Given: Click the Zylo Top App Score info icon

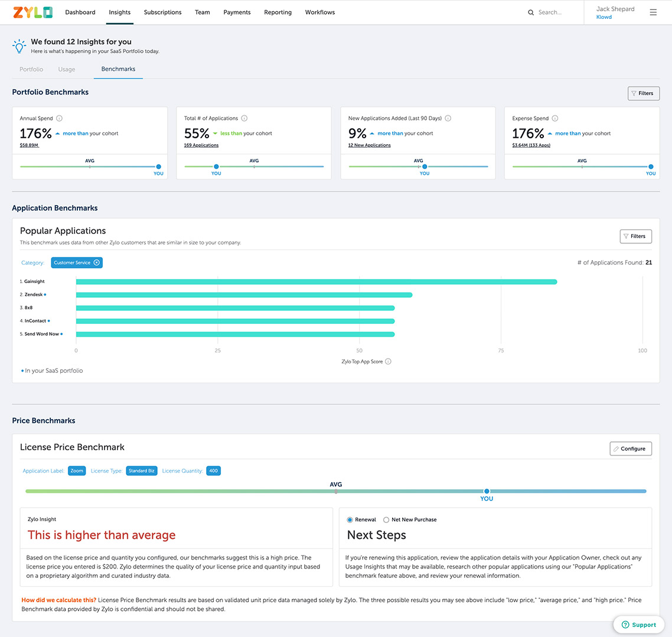Looking at the screenshot, I should click(389, 362).
